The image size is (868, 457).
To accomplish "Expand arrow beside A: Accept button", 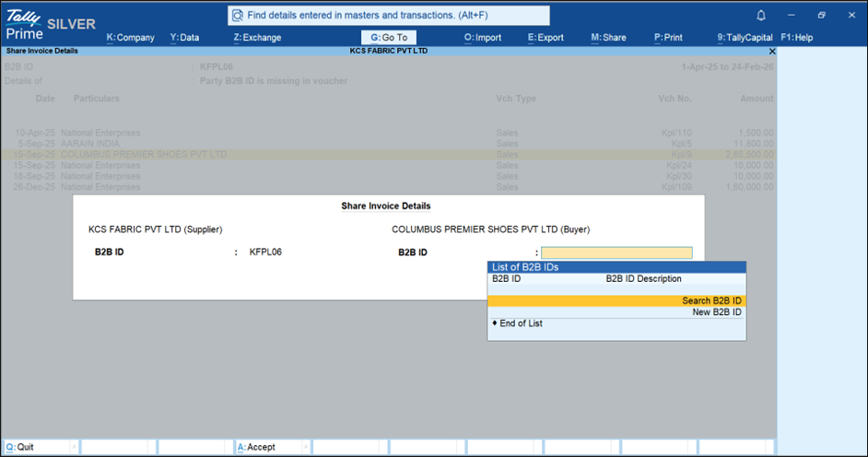I will 306,447.
